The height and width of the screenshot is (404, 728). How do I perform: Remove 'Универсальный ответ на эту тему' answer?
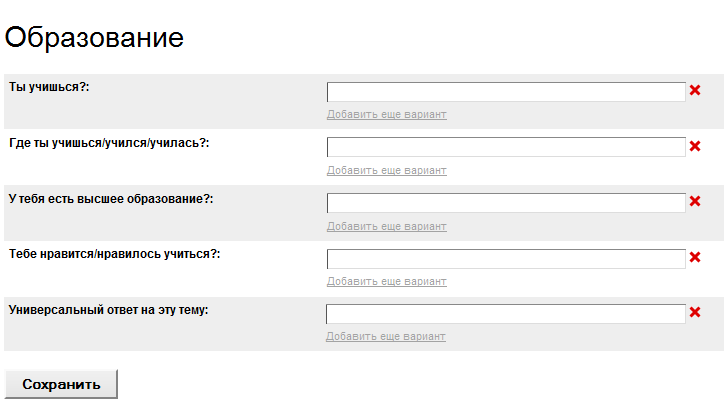click(x=695, y=313)
